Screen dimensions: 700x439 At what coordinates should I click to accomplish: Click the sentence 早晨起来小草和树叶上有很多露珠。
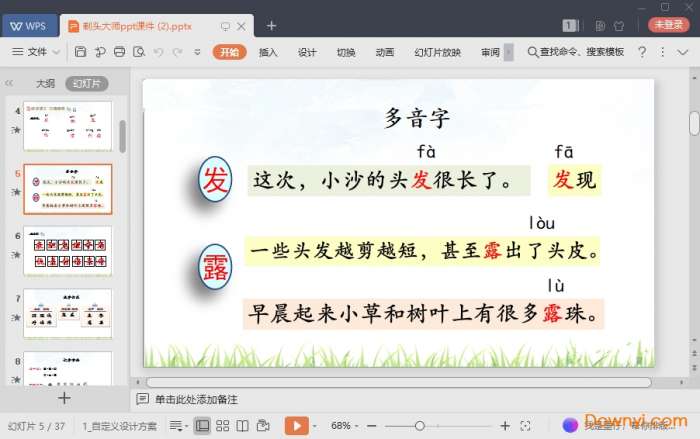pos(423,314)
